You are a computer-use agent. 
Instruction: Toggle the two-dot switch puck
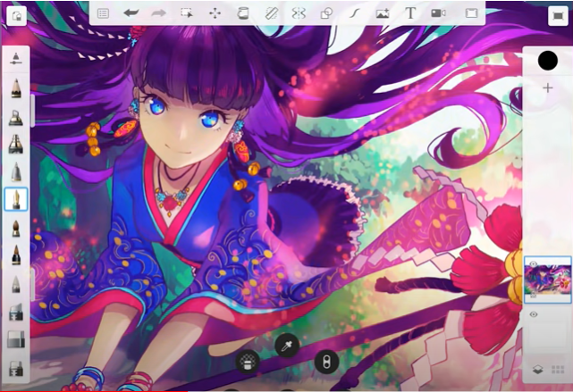[x=326, y=362]
